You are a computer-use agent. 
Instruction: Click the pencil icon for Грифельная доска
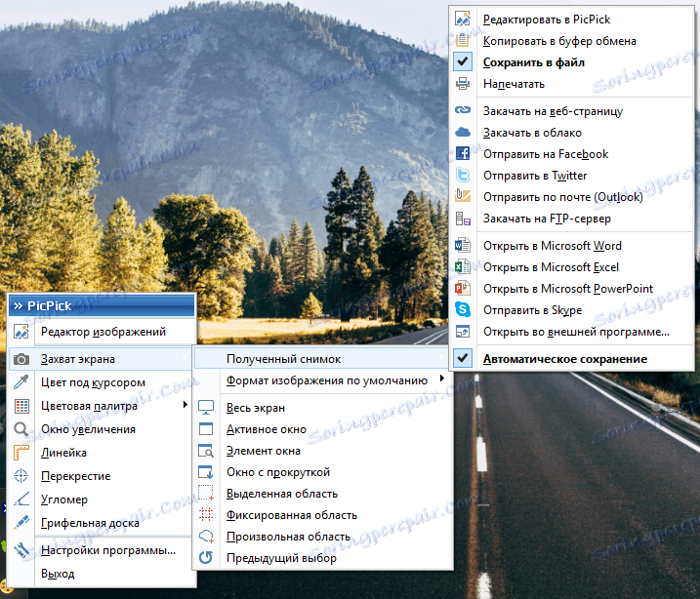(21, 523)
